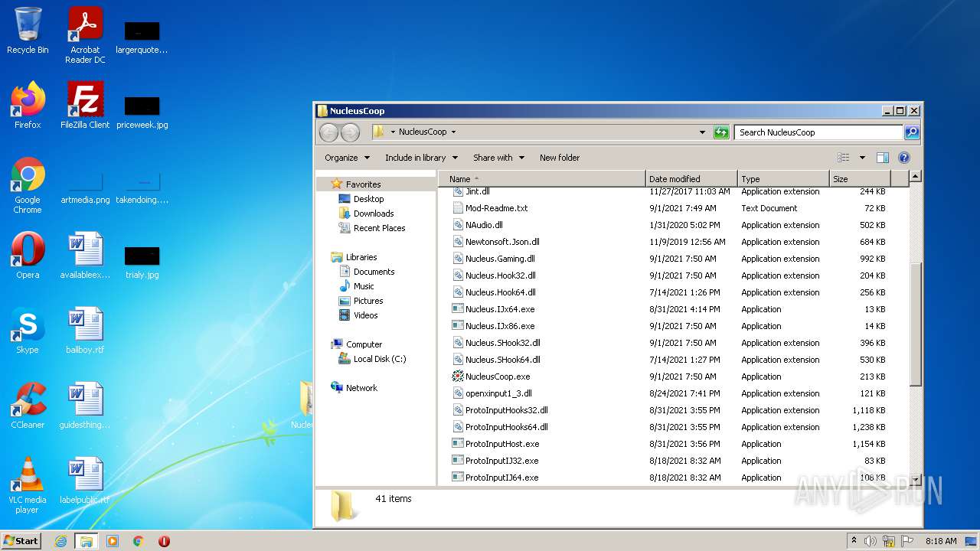Open Documents library

(374, 272)
